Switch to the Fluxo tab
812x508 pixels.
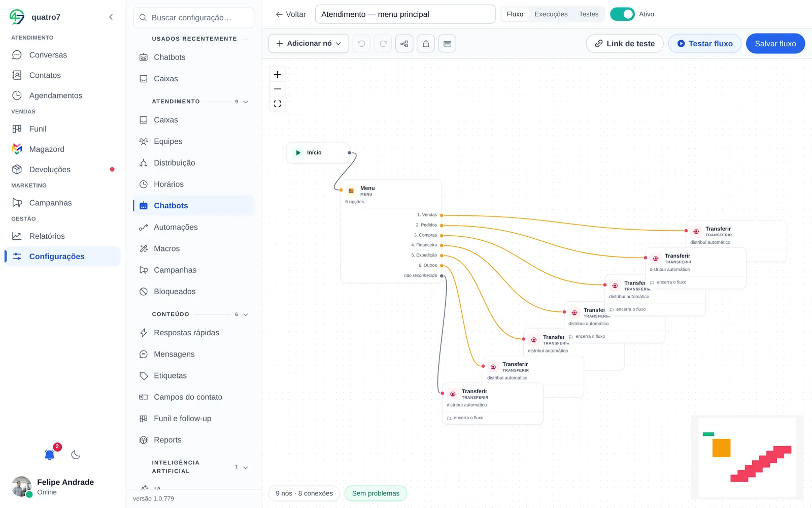[515, 14]
